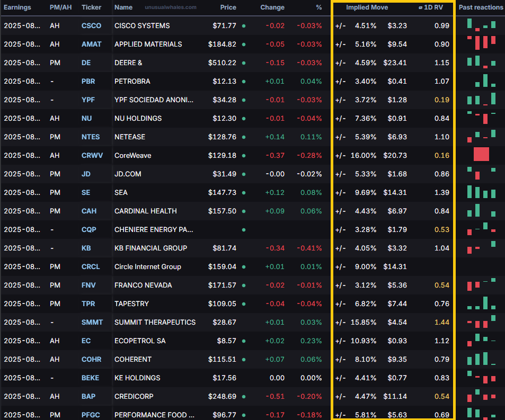Click the $248.69 price for CREDICORP
Viewport: 505px width, 420px height.
click(222, 397)
